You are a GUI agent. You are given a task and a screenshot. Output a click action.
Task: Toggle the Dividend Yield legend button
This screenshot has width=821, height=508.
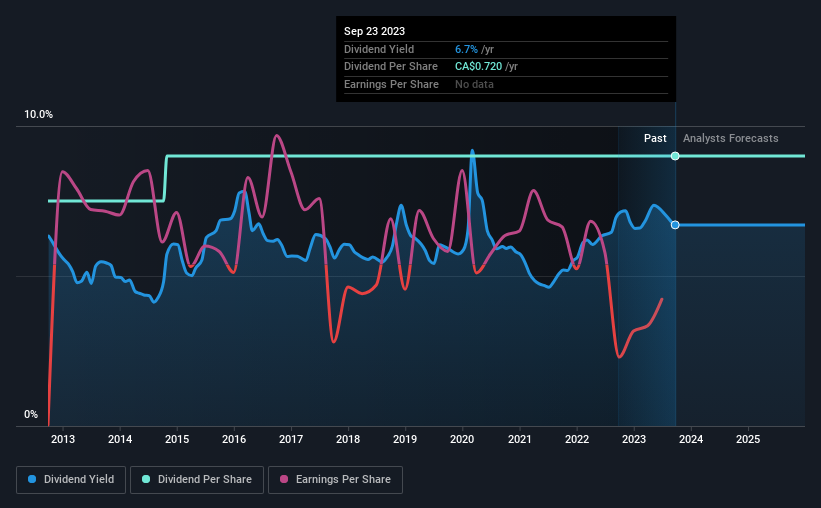tap(71, 480)
